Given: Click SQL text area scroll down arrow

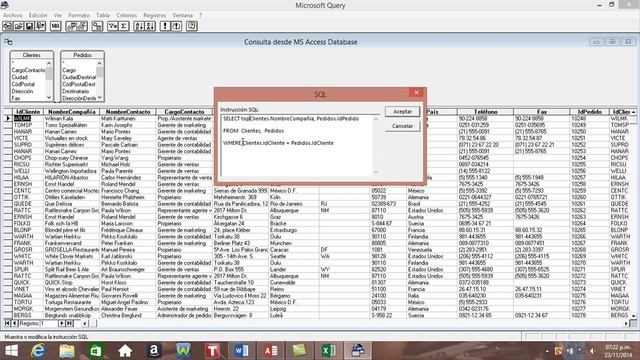Looking at the screenshot, I should click(376, 172).
